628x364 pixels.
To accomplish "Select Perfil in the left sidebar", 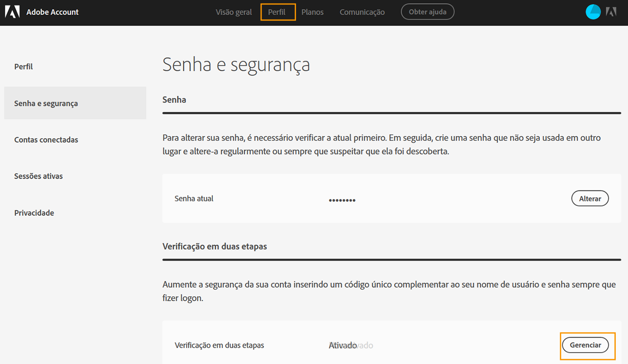I will coord(23,66).
